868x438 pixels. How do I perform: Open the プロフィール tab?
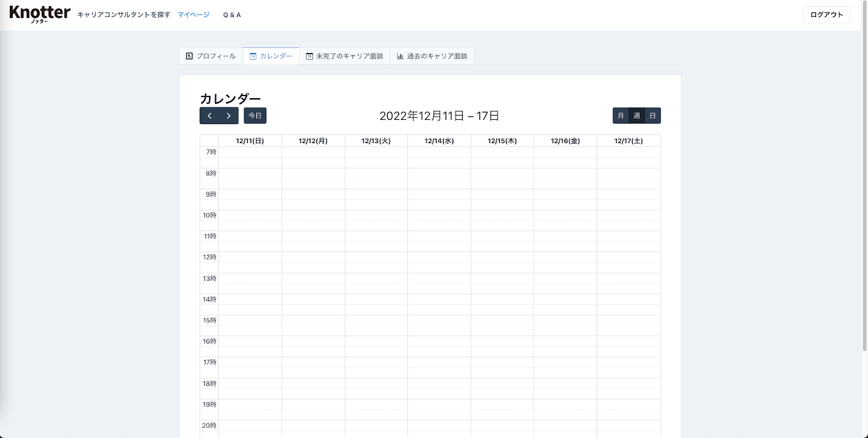216,56
